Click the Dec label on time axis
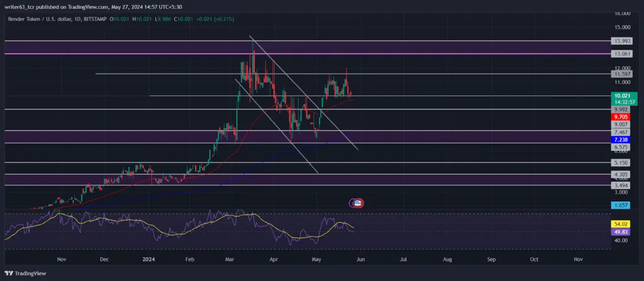This screenshot has height=281, width=644. point(104,260)
